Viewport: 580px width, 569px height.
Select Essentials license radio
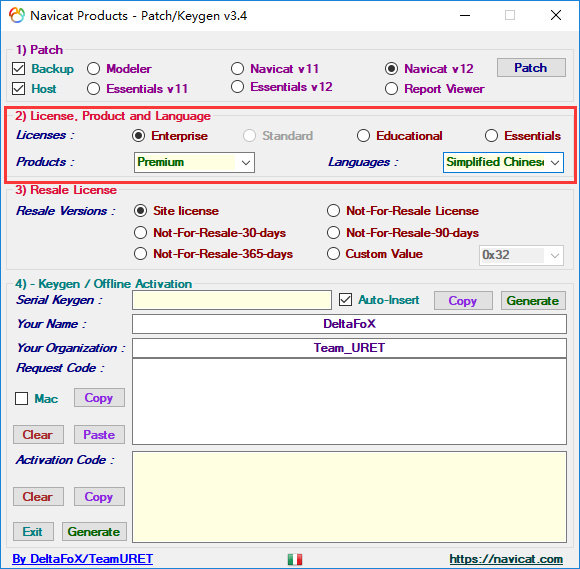pos(491,136)
